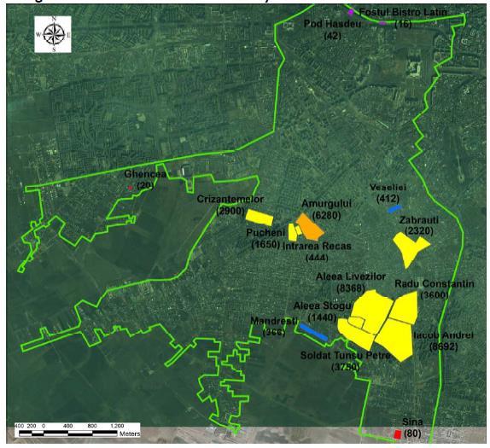Click the yellow Radu Constantin polygon
Viewport: 490px width, 448px height.
click(x=405, y=308)
